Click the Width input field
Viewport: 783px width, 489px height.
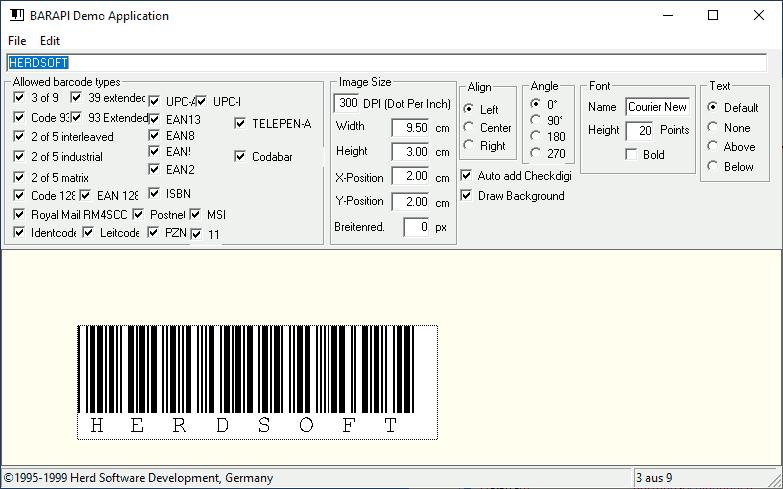410,127
